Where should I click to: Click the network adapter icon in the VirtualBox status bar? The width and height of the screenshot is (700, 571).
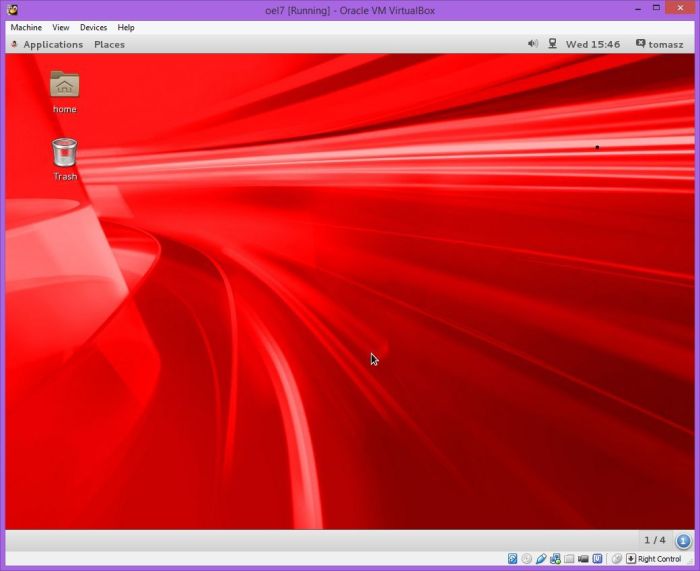[x=555, y=559]
